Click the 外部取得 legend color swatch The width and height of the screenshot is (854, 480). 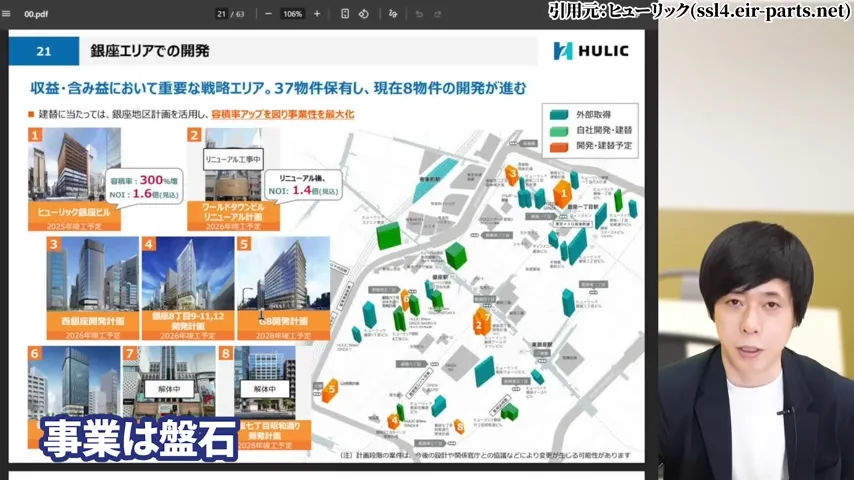[559, 114]
